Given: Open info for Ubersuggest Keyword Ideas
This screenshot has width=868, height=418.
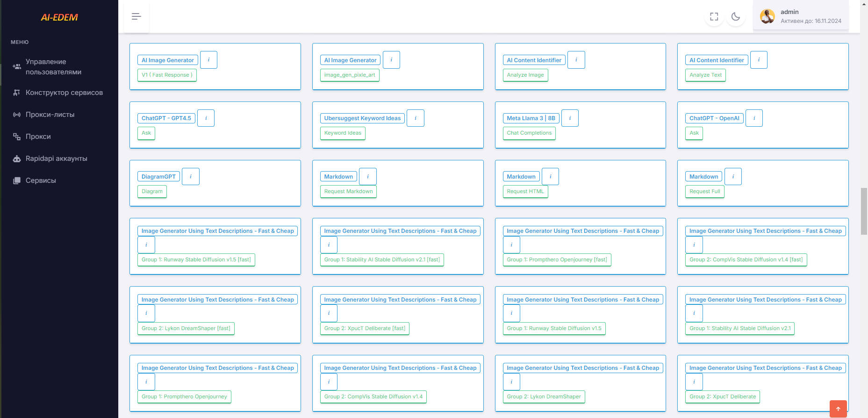Looking at the screenshot, I should [416, 118].
